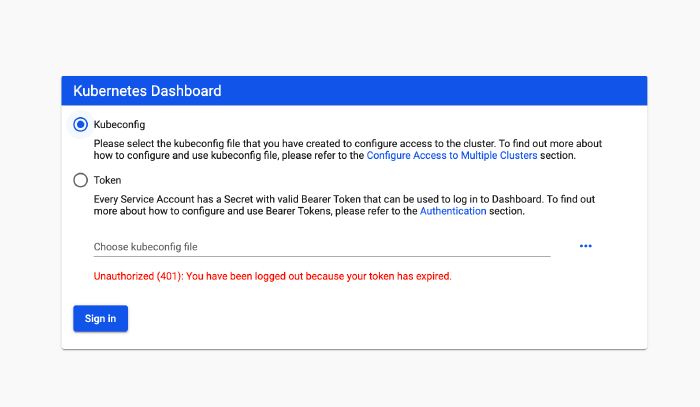Click the 'Every Service Account has a Secret' description
The image size is (700, 407).
[344, 205]
